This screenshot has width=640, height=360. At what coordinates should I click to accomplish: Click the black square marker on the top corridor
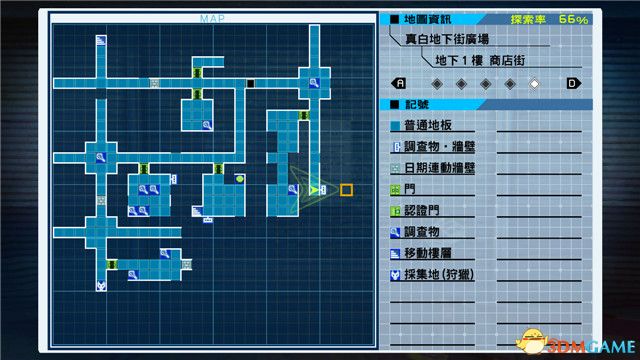point(250,83)
